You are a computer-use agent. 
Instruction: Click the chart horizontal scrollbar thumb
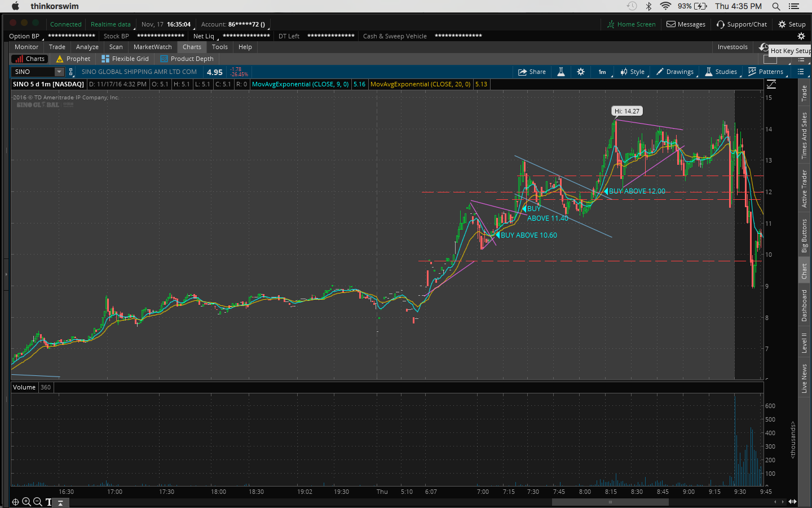tap(610, 502)
